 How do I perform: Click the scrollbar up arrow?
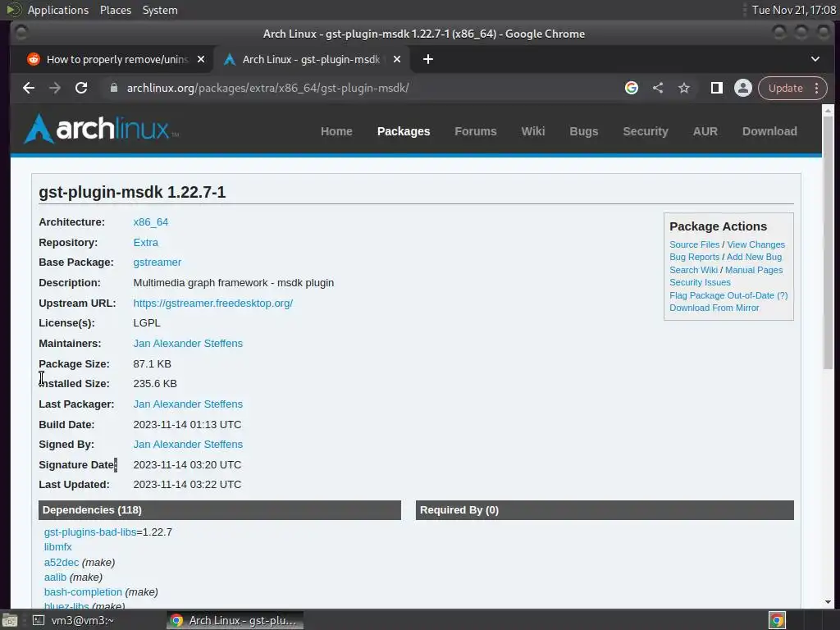pos(828,111)
